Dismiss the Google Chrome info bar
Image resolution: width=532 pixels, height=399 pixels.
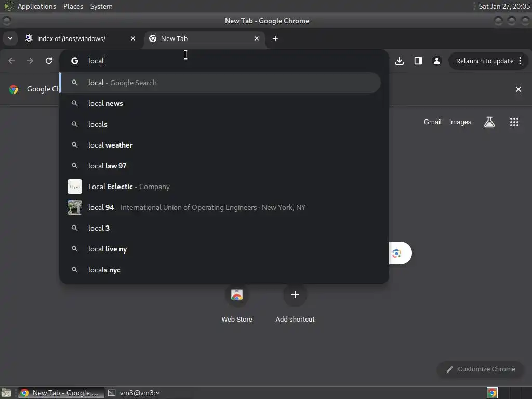tap(518, 89)
